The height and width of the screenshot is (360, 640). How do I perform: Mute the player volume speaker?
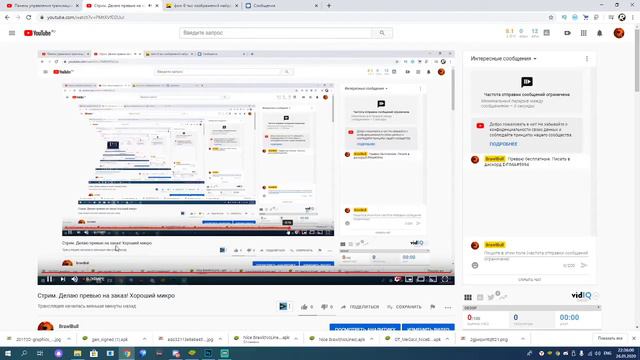point(75,279)
